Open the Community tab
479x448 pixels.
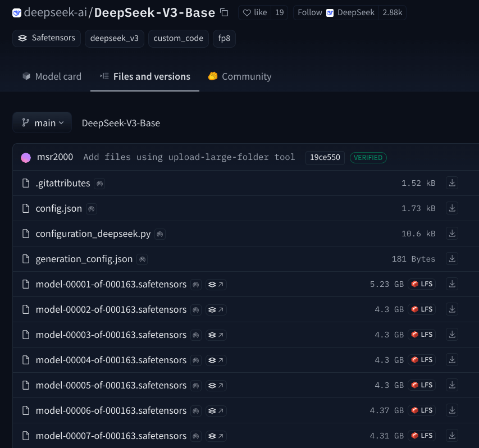(240, 76)
